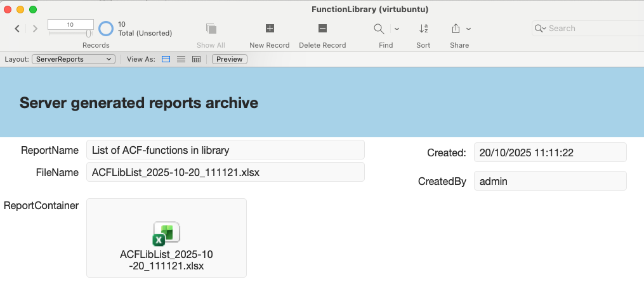
Task: Go to the next record arrow
Action: 36,29
